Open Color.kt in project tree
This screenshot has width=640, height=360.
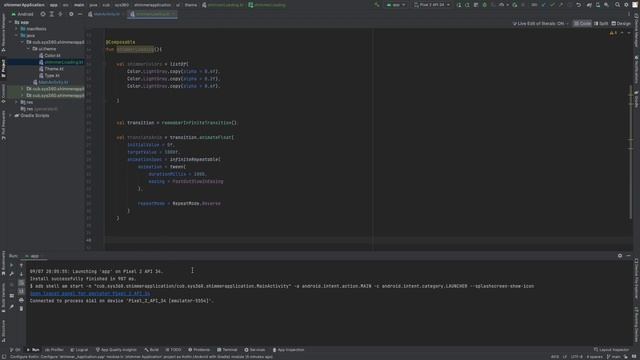[x=50, y=56]
